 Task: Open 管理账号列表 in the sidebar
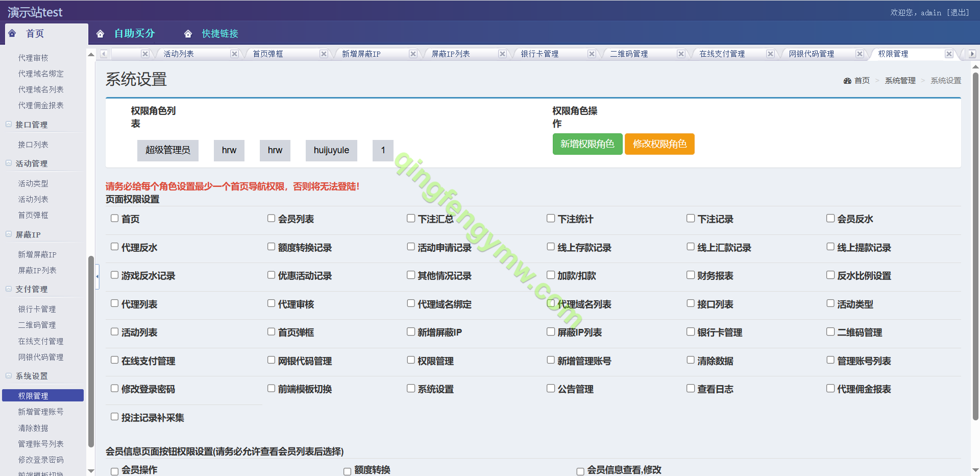41,444
